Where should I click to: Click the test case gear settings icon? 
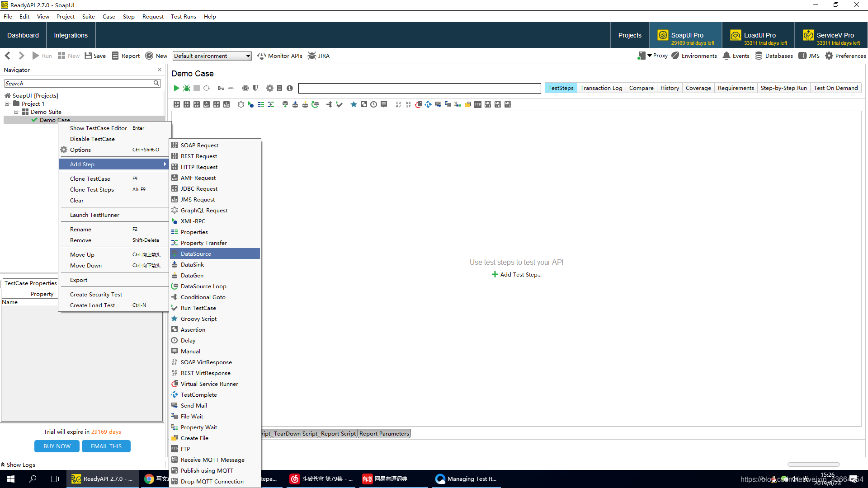point(269,88)
